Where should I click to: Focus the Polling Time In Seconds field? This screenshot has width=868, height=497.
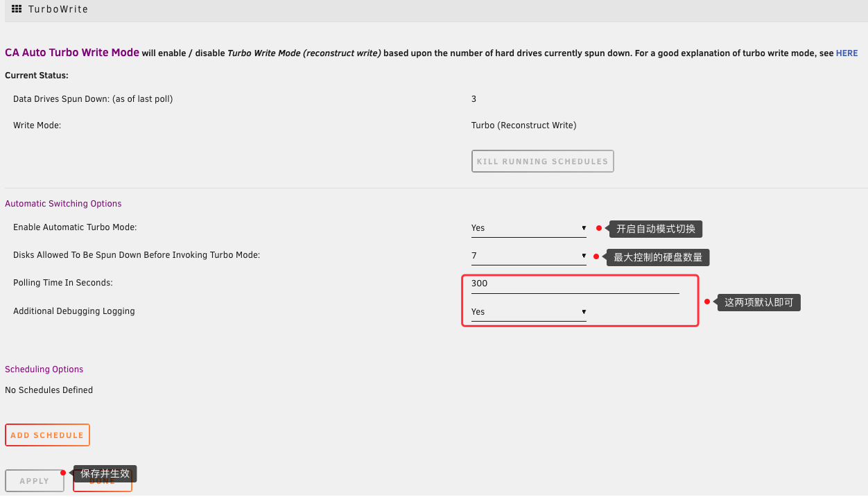point(575,284)
